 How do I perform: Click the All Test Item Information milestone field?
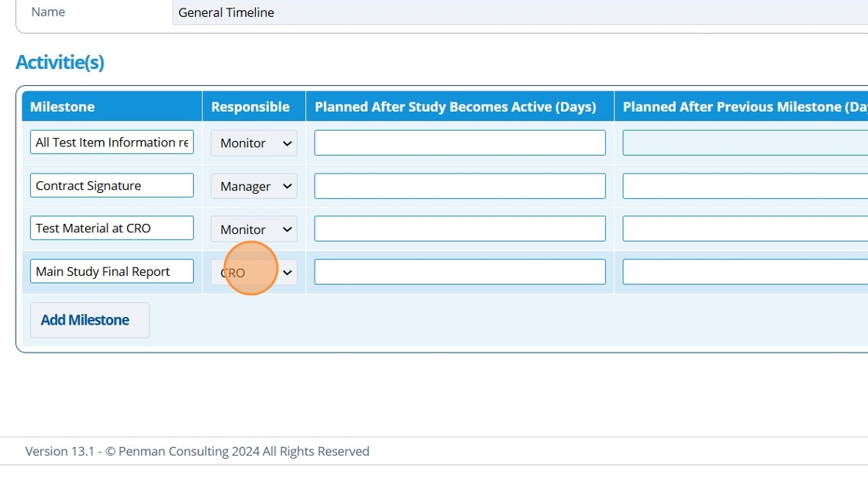pyautogui.click(x=112, y=143)
